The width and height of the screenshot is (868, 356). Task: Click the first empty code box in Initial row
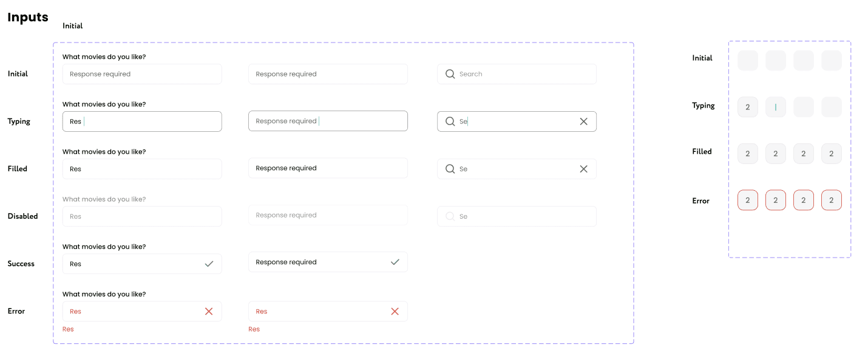[x=748, y=60]
